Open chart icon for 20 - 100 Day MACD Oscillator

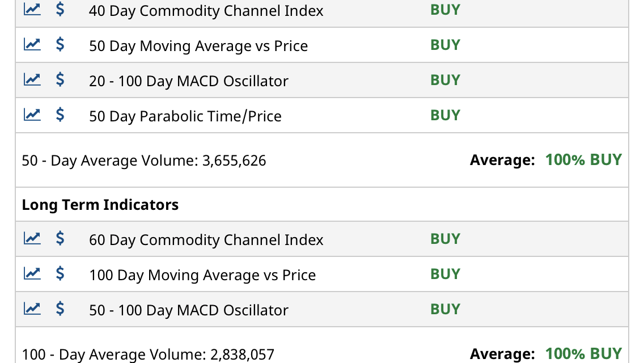click(32, 79)
